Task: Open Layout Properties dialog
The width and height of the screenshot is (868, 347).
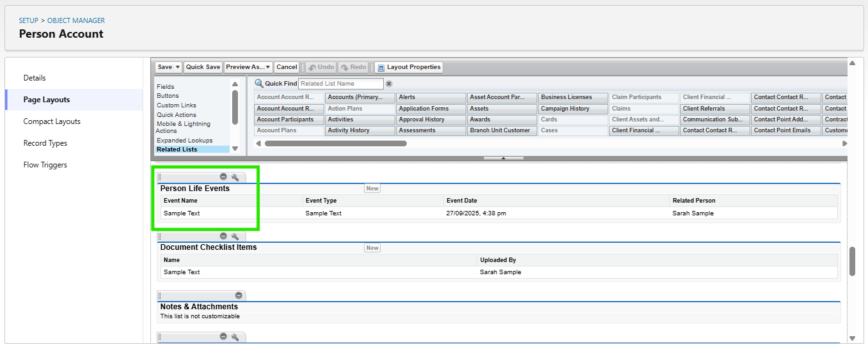Action: click(408, 67)
